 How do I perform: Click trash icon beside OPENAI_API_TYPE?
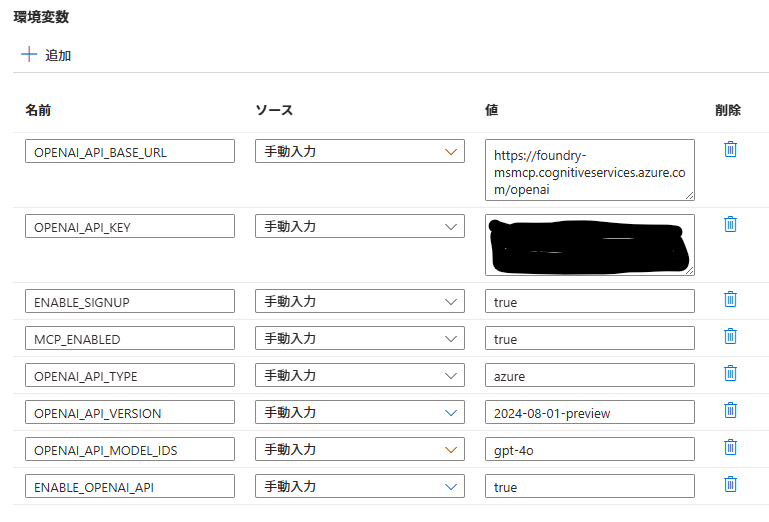(x=730, y=373)
